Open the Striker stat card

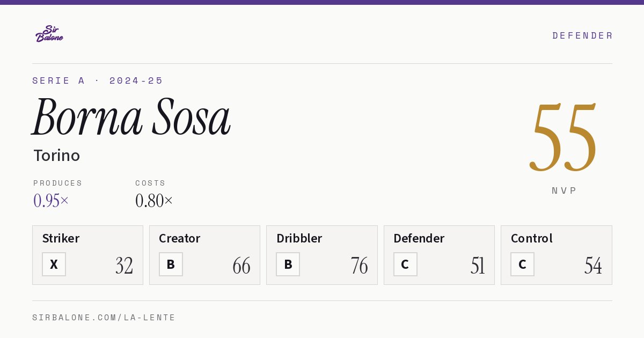(87, 255)
